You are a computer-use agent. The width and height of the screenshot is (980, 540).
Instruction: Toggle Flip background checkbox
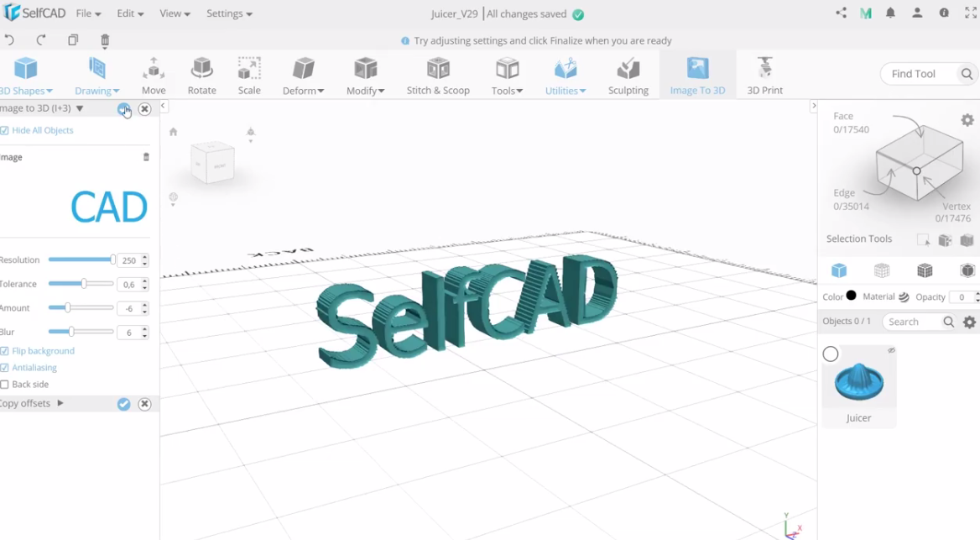pyautogui.click(x=4, y=352)
